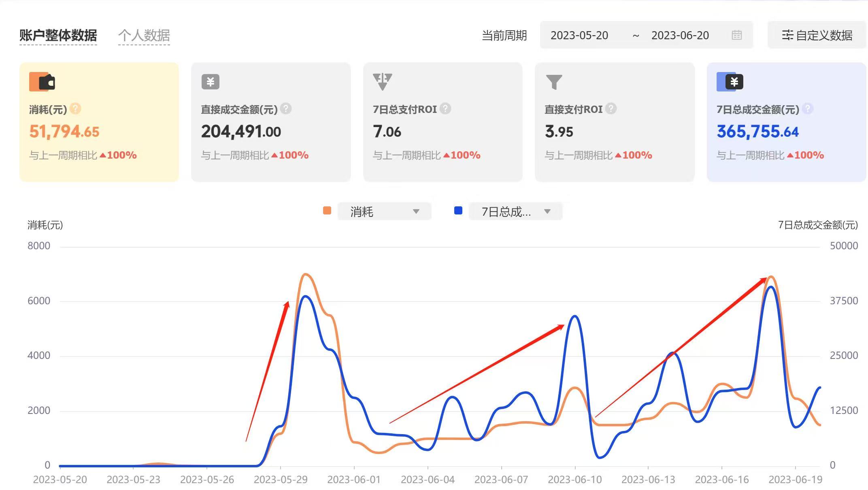Expand the 7日总成... chart metric dropdown
The height and width of the screenshot is (490, 868).
(515, 212)
